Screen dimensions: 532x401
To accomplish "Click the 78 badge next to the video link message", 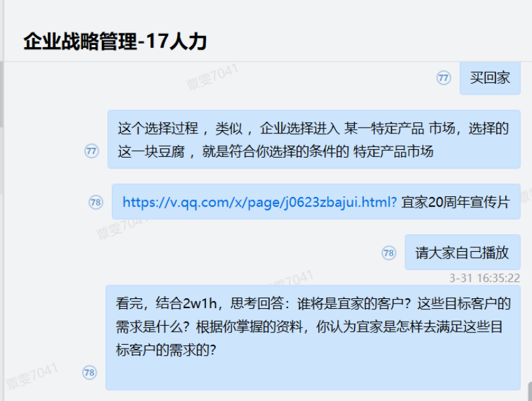I will [x=96, y=202].
